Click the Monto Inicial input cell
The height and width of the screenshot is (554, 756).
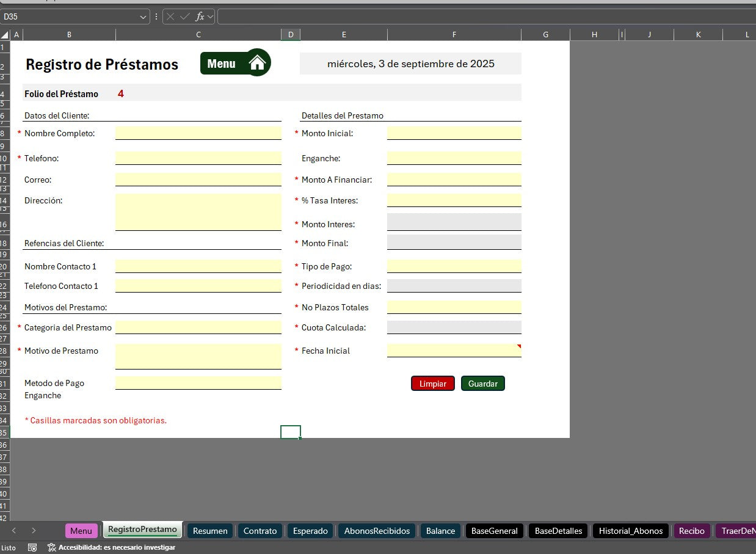(x=454, y=133)
